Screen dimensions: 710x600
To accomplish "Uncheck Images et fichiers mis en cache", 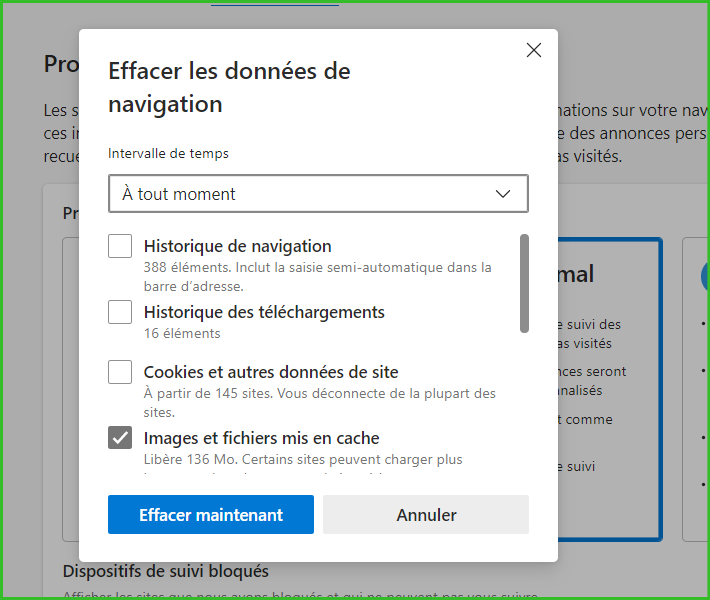I will (120, 438).
